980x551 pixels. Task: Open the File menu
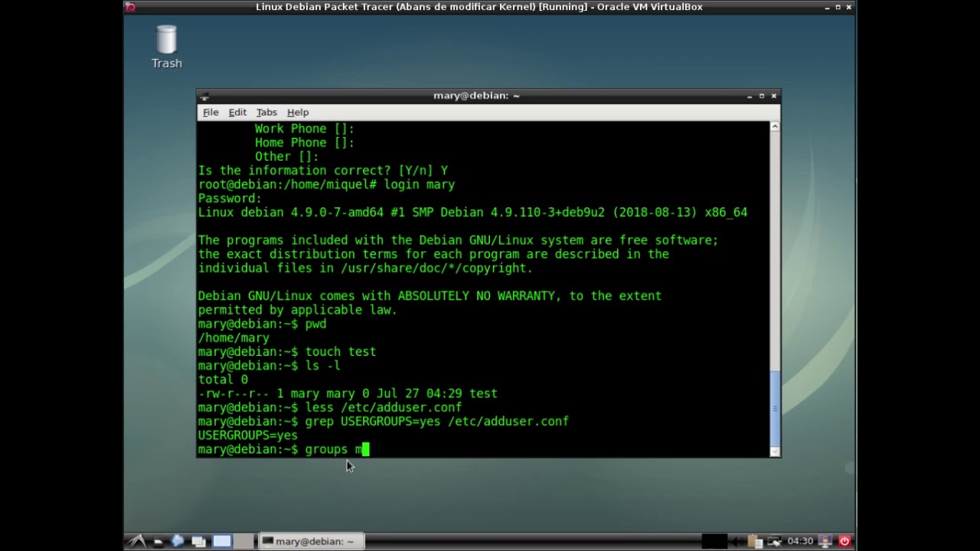(x=211, y=112)
